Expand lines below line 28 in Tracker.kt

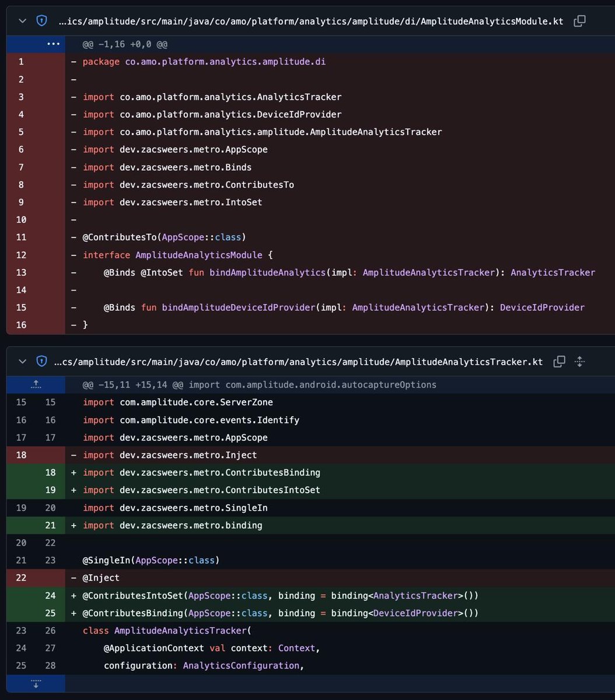click(36, 684)
